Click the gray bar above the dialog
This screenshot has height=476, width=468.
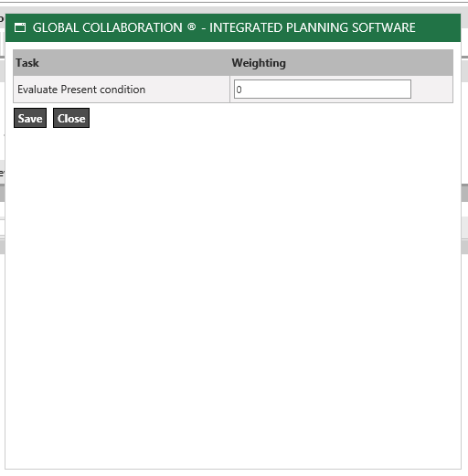pos(234,10)
